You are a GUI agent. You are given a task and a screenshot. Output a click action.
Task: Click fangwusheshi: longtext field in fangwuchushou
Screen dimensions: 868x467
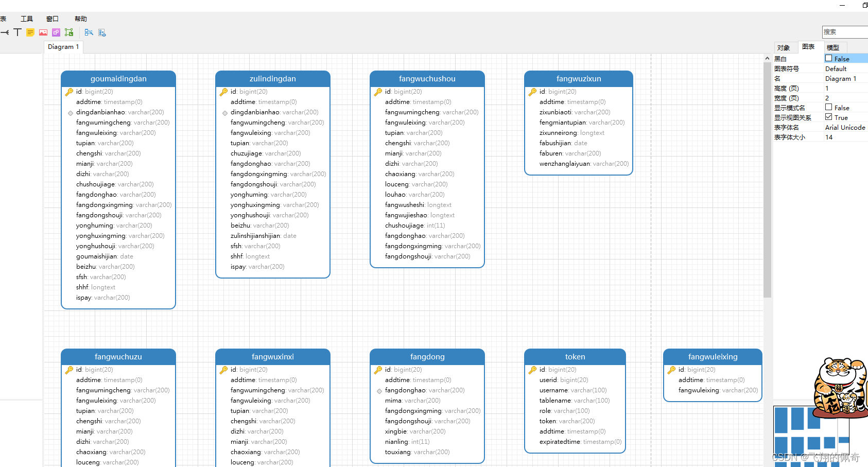pos(418,205)
